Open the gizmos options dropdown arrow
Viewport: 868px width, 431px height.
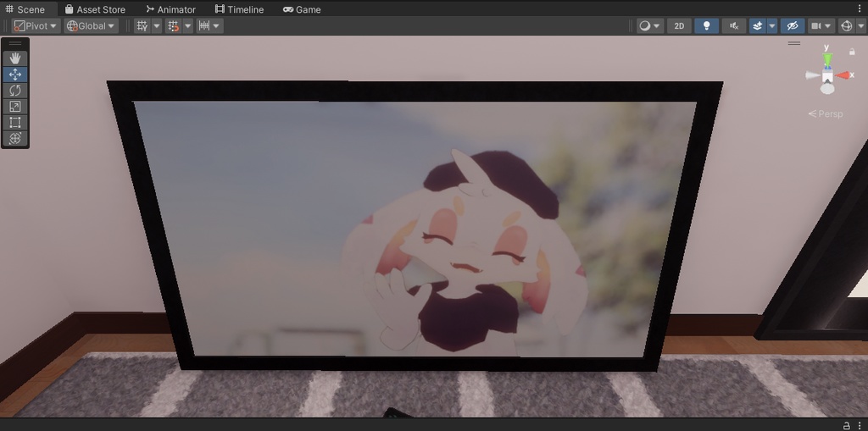860,26
